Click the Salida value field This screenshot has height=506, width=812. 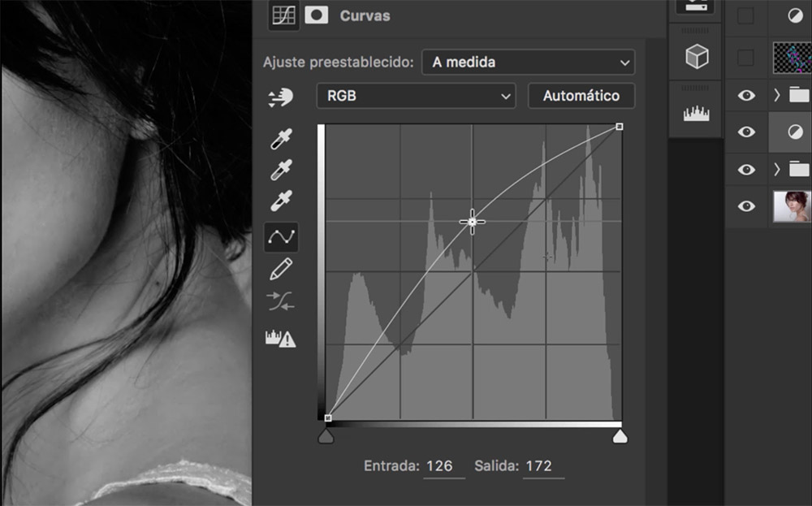(x=543, y=466)
